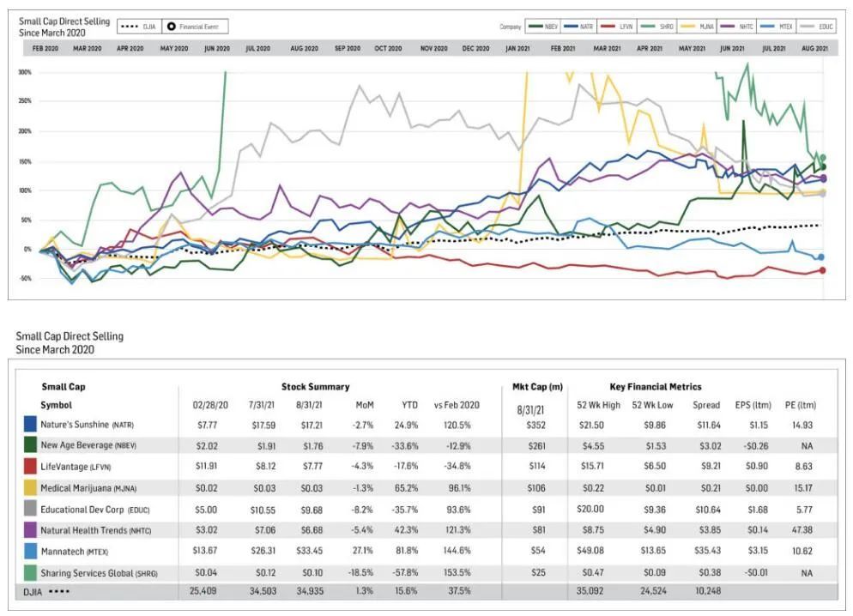Click the Stock Summary section heading
The width and height of the screenshot is (853, 616).
pyautogui.click(x=316, y=387)
